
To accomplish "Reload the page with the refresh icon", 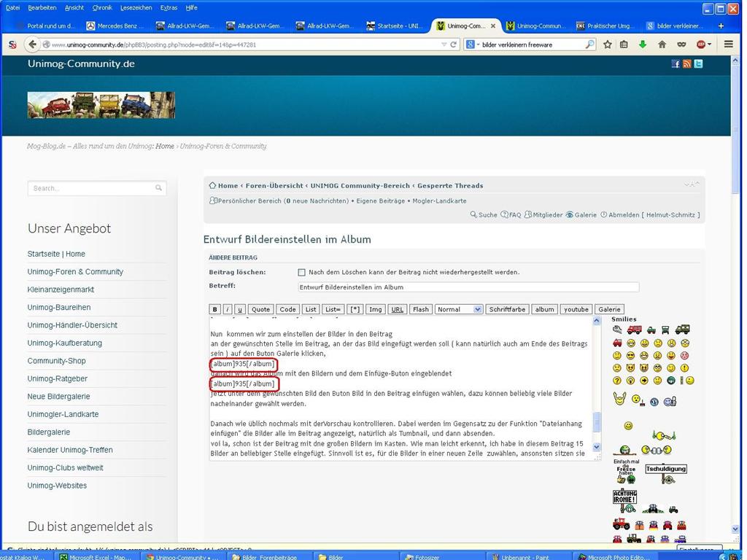I will (454, 44).
